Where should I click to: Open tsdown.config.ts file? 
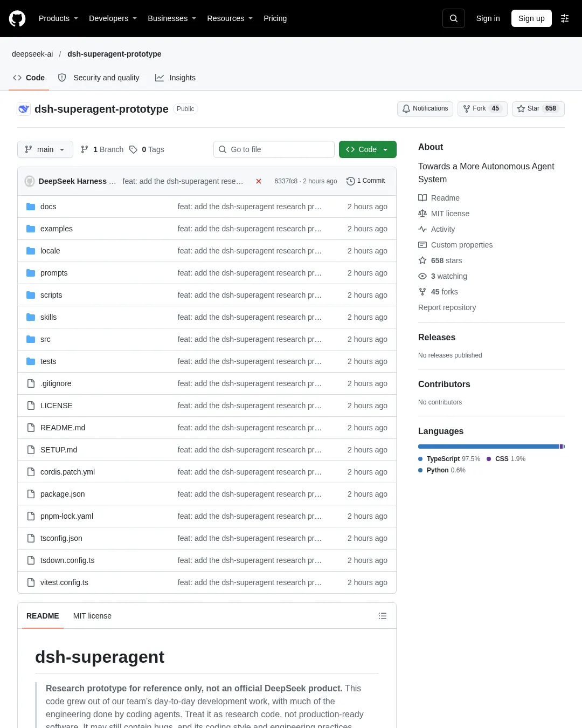click(67, 560)
